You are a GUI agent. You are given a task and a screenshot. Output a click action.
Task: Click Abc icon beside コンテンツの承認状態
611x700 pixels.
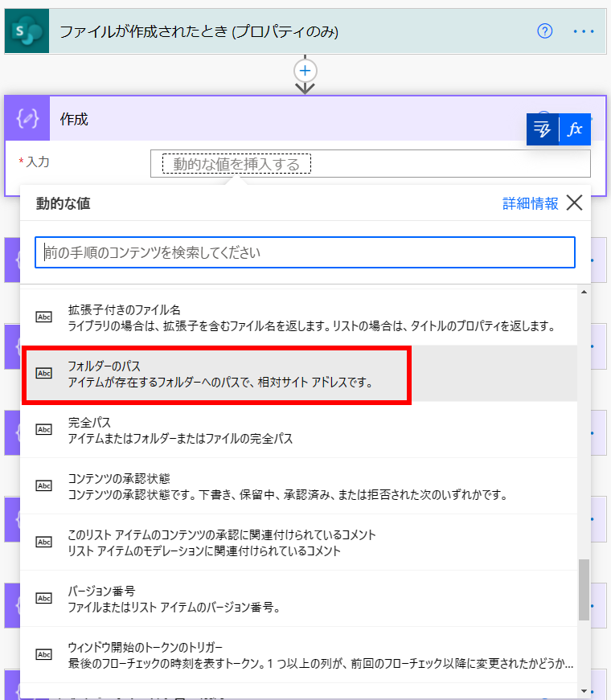(43, 485)
